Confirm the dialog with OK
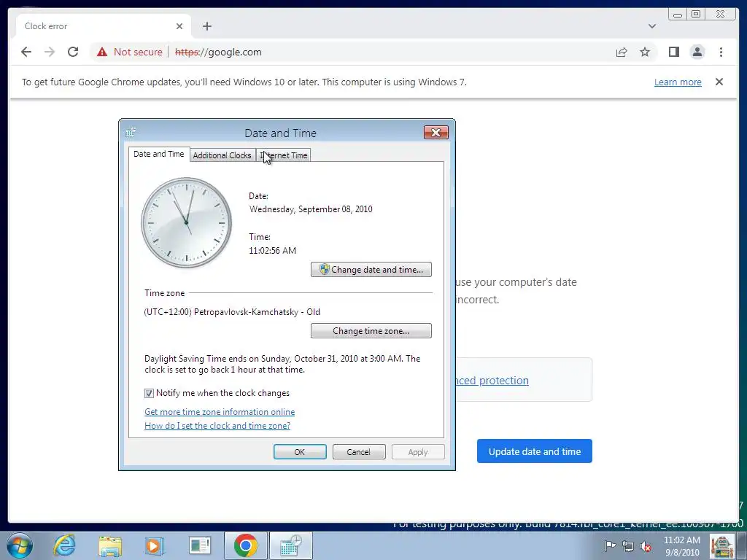Screen dimensions: 747x560 300,452
